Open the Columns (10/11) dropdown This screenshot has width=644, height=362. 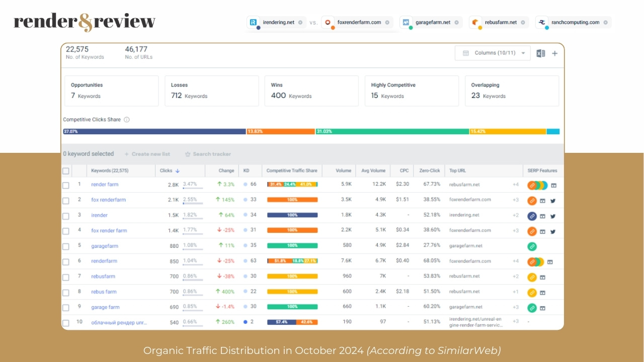click(493, 53)
